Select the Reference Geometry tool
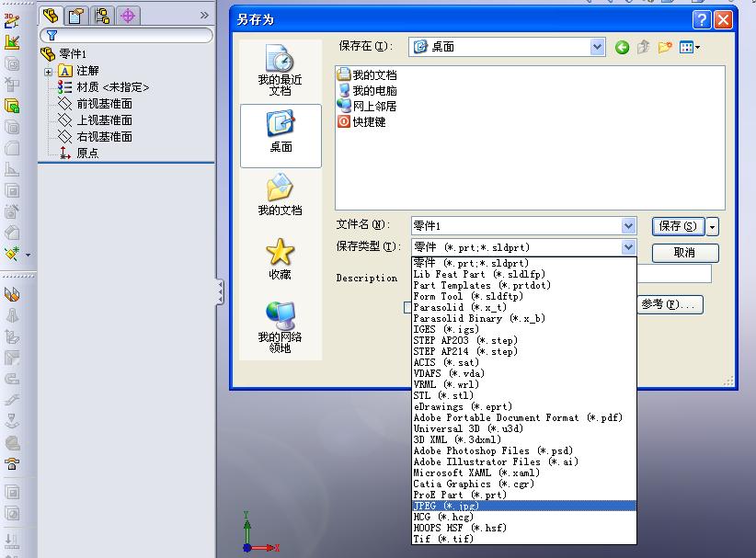Viewport: 756px width, 558px height. pyautogui.click(x=12, y=253)
